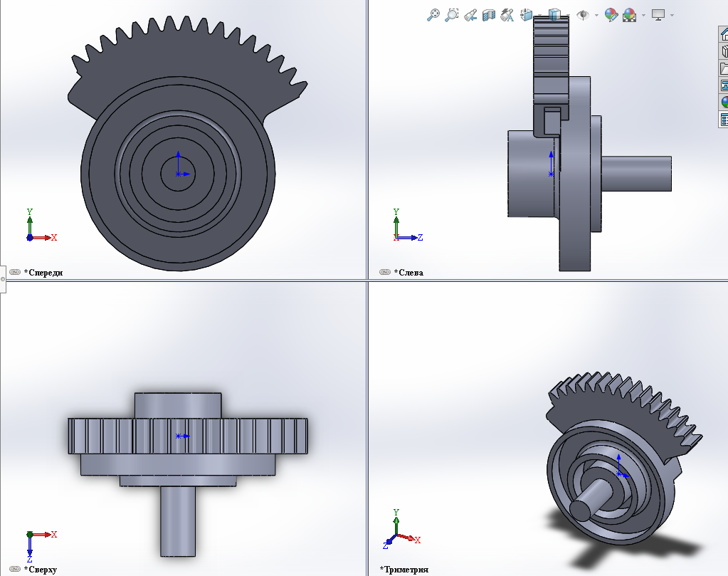
Task: Select the protruding shaft in the left view
Action: pyautogui.click(x=636, y=174)
